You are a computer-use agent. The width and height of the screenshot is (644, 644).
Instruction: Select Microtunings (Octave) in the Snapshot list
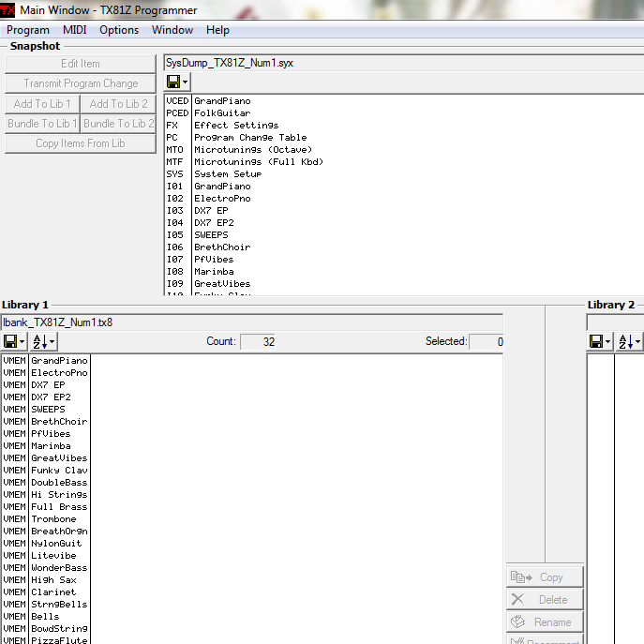pos(253,150)
